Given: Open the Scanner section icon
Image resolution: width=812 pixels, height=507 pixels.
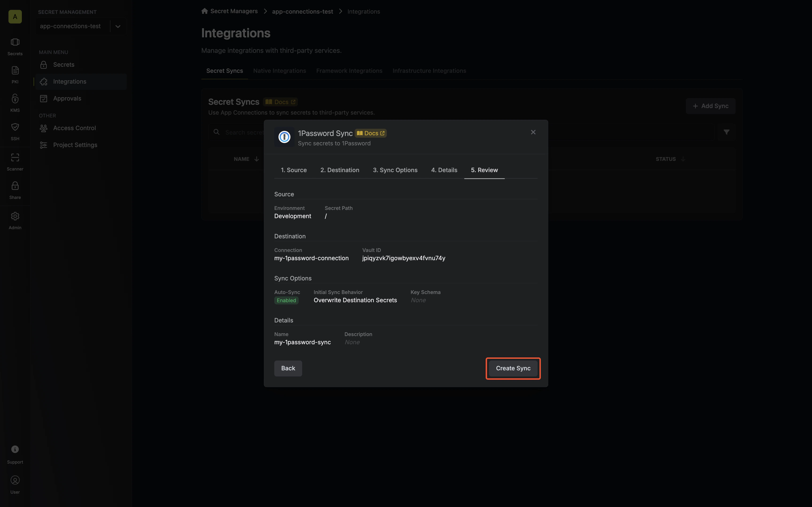Looking at the screenshot, I should point(15,157).
